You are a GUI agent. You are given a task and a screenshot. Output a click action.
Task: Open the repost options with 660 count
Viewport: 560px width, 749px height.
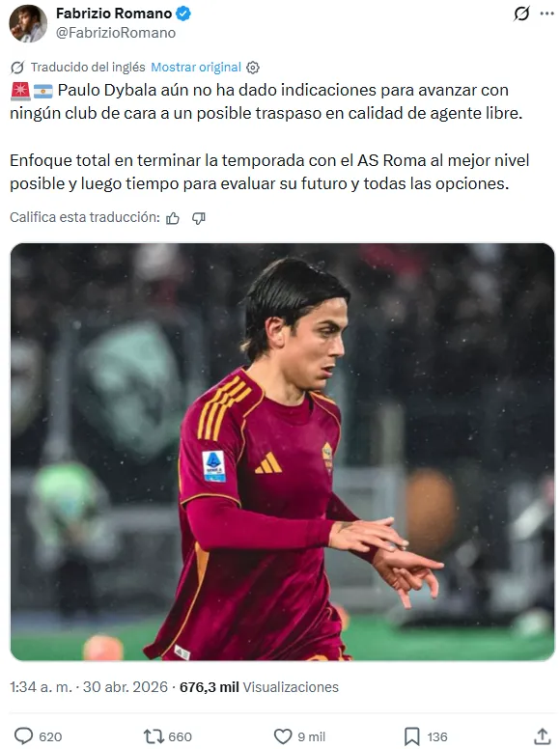pyautogui.click(x=168, y=736)
